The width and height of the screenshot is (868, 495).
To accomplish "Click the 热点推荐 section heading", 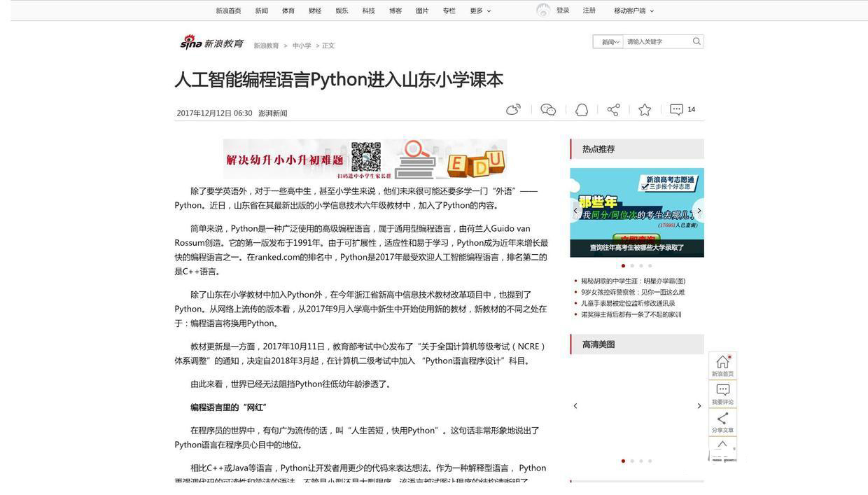I will coord(598,149).
